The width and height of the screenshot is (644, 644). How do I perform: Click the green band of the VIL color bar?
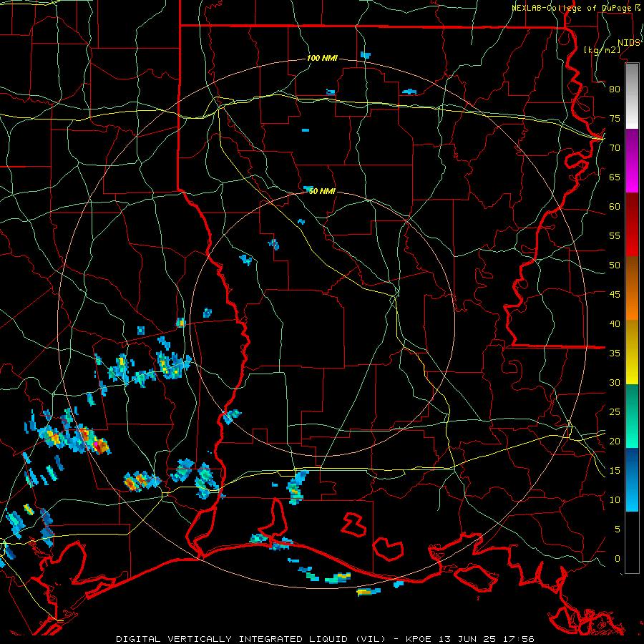coord(632,416)
